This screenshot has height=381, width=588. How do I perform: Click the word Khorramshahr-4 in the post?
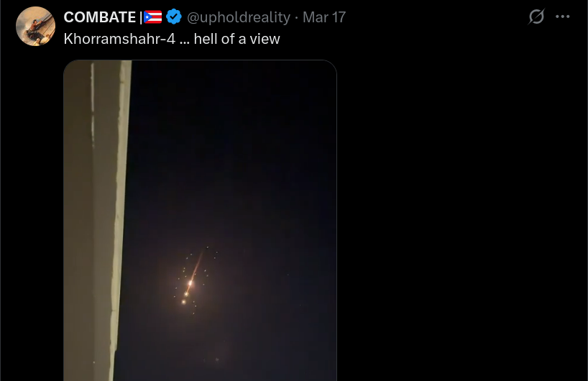tap(119, 39)
